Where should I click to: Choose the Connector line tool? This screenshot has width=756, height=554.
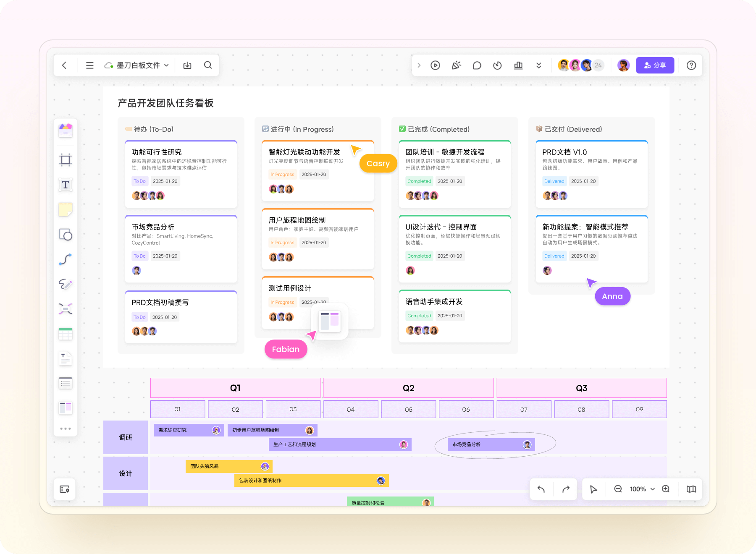click(x=66, y=259)
